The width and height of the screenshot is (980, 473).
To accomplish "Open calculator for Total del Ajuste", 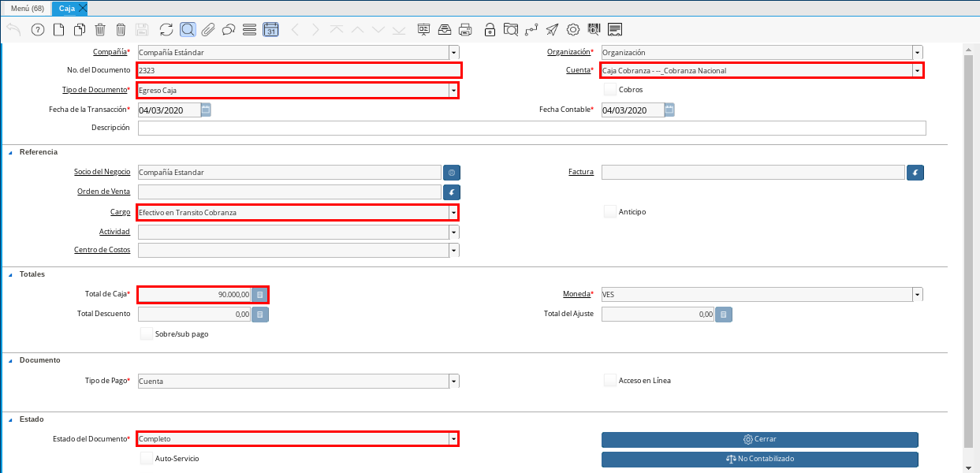I will click(723, 314).
